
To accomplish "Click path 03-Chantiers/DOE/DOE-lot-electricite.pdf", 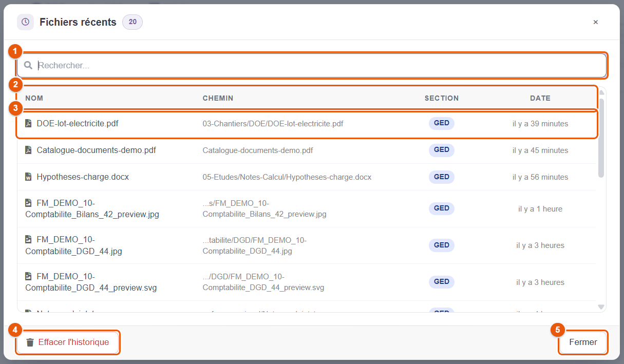I will 273,124.
